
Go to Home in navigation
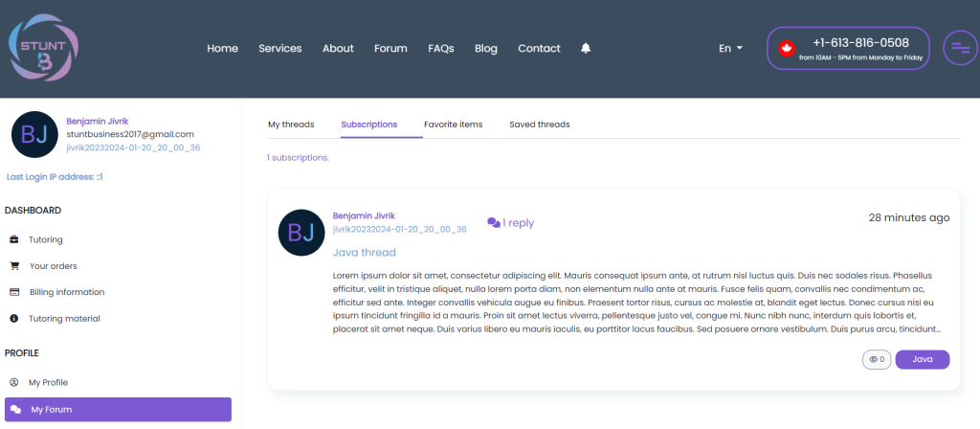coord(222,48)
